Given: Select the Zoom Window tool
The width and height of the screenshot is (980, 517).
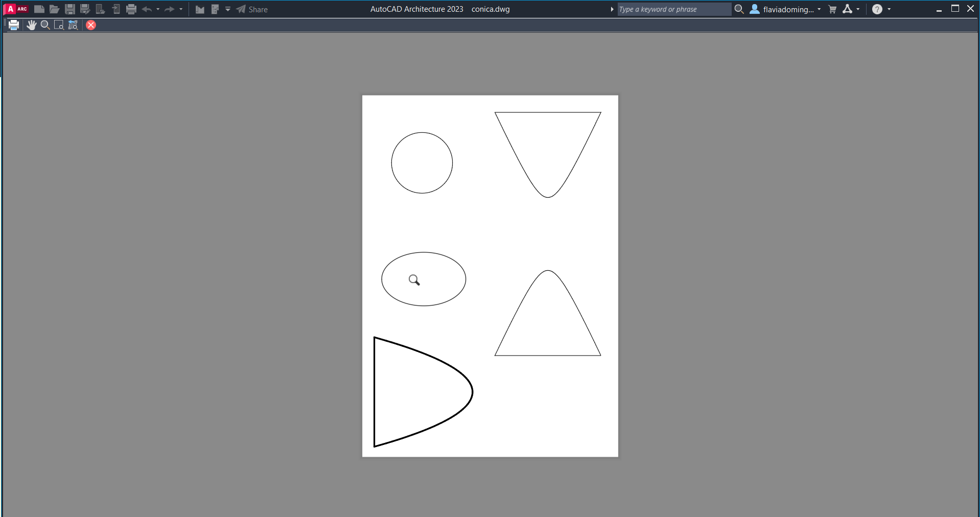Looking at the screenshot, I should tap(59, 25).
